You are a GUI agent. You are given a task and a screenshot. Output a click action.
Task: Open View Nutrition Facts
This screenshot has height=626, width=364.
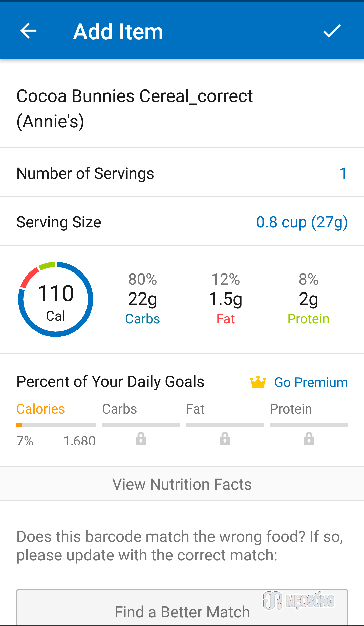[182, 484]
